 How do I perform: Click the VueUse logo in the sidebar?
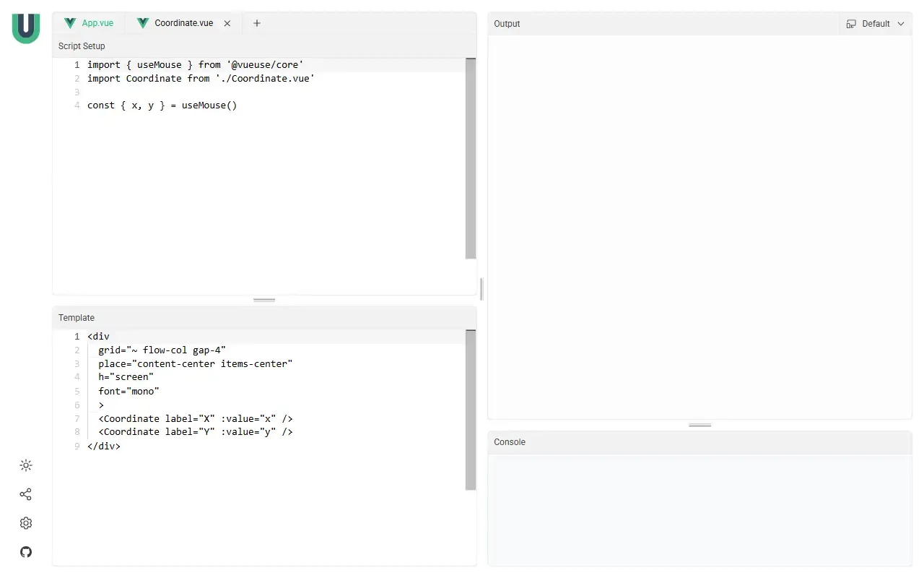click(x=26, y=28)
